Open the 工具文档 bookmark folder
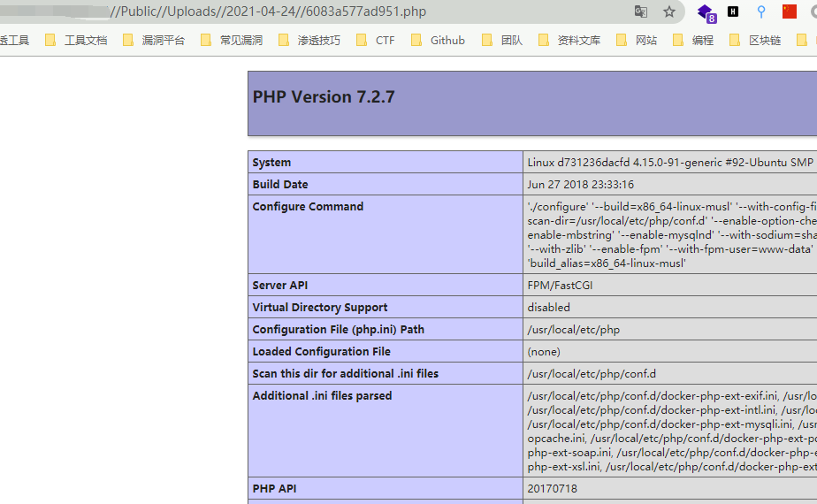This screenshot has height=504, width=817. click(85, 40)
